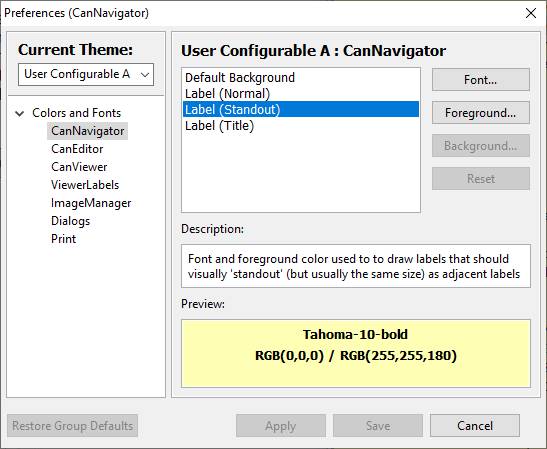Open the Font... chooser
This screenshot has height=449, width=547.
pos(481,80)
